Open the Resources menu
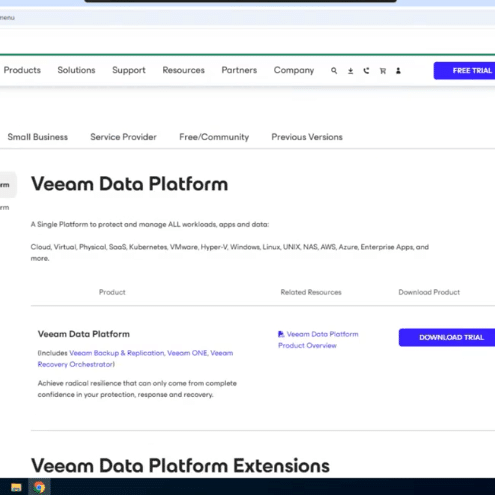This screenshot has height=495, width=495. click(x=183, y=70)
